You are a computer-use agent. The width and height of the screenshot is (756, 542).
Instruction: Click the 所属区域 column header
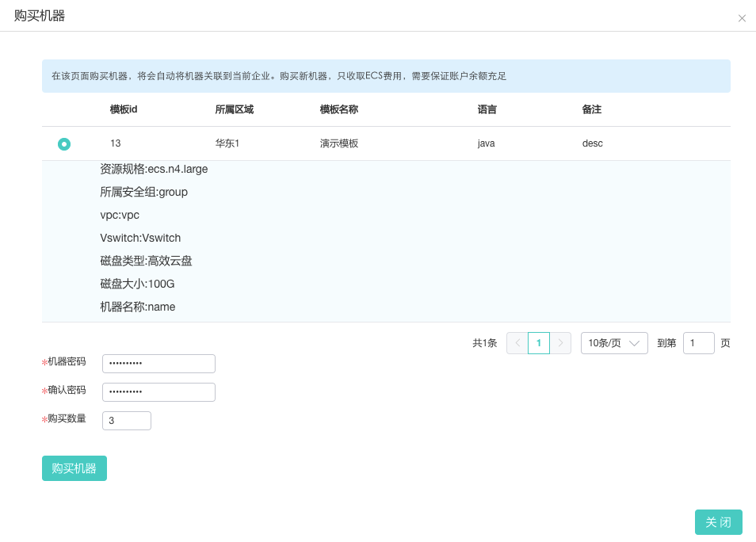[235, 109]
